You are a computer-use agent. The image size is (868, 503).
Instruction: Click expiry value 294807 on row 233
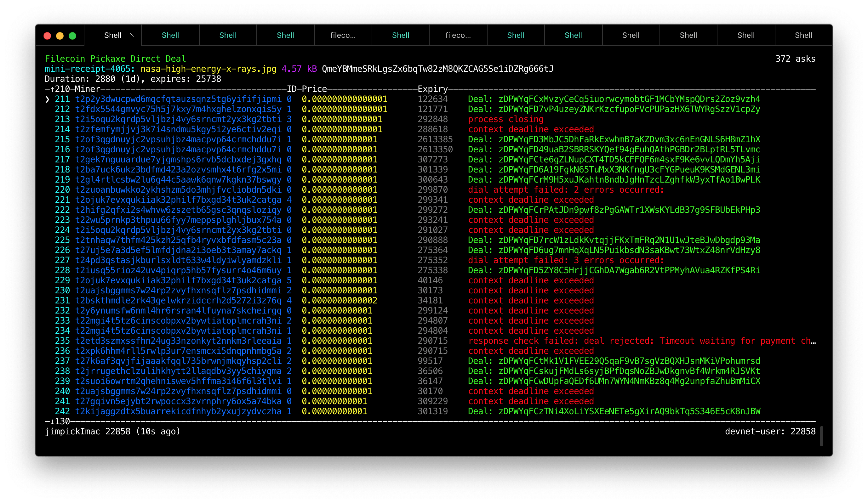433,320
